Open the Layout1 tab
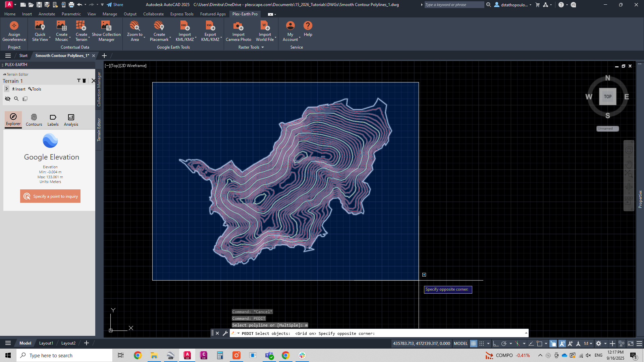 click(x=46, y=343)
